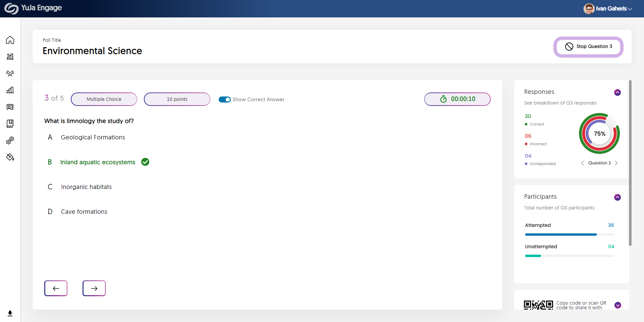
Task: Click the polls bar-chart sidebar icon
Action: [10, 57]
